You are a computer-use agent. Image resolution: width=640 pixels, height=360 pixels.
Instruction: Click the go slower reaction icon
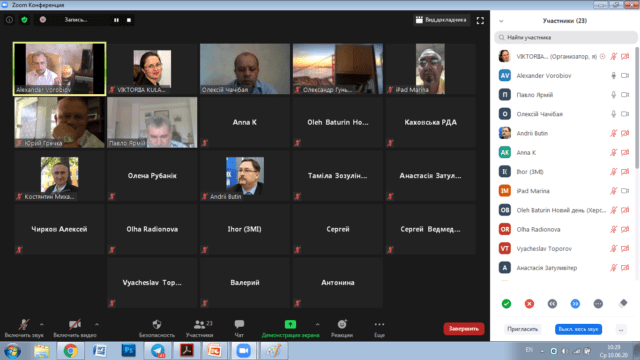point(552,304)
